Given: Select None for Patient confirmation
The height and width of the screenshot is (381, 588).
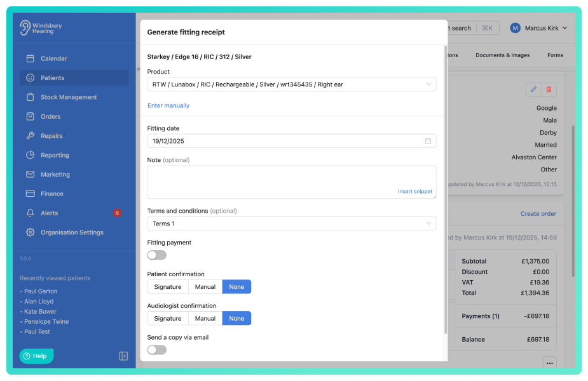Looking at the screenshot, I should click(236, 286).
